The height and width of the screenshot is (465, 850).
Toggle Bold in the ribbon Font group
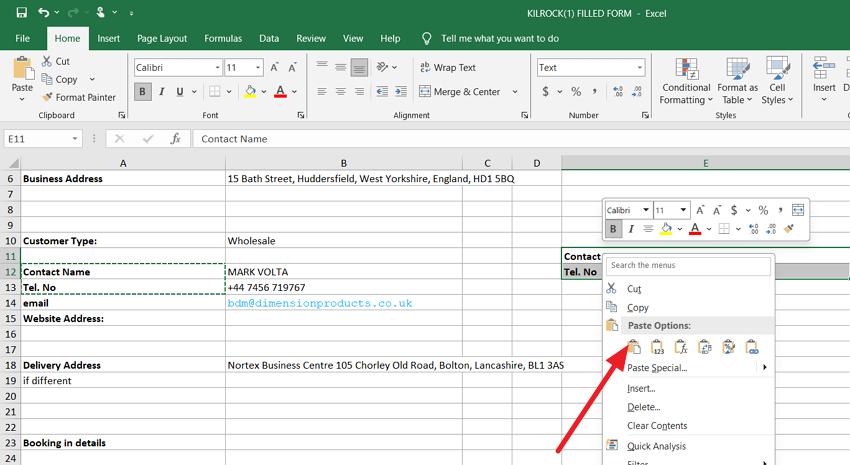142,92
